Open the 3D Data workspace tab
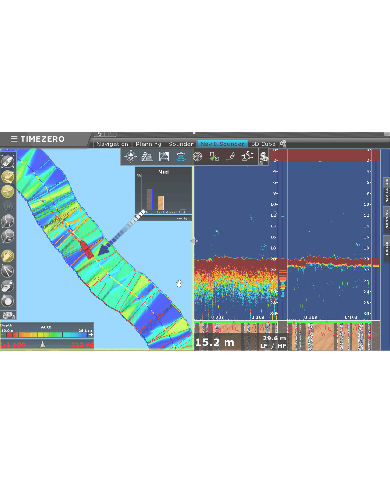Screen dimensions: 390x484 pos(263,144)
